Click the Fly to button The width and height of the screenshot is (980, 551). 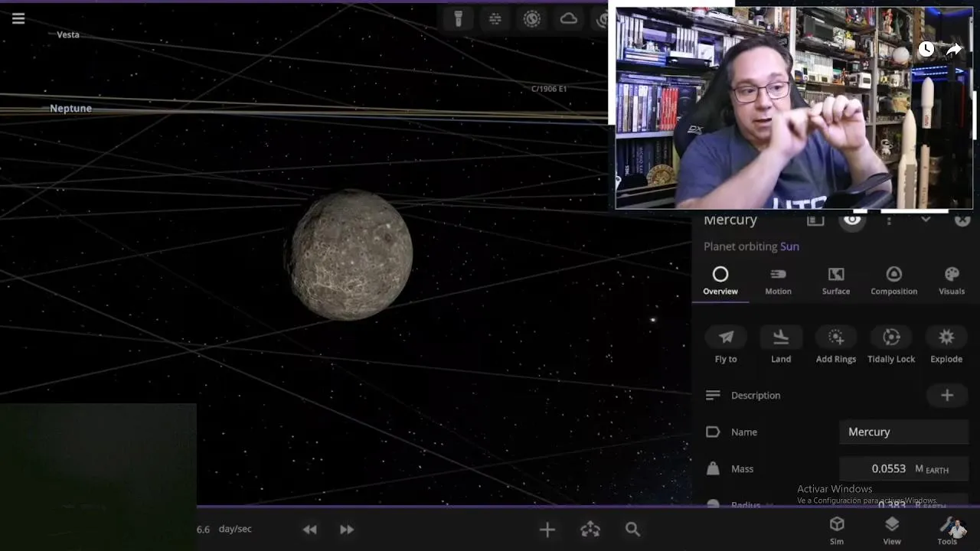click(x=726, y=344)
